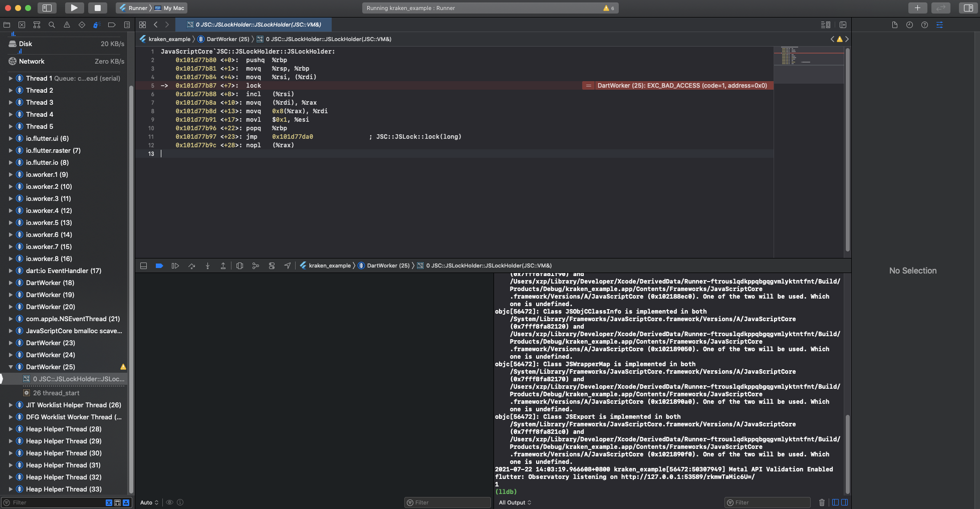Open the Find navigator
Screen dimensions: 980x509
[x=51, y=25]
